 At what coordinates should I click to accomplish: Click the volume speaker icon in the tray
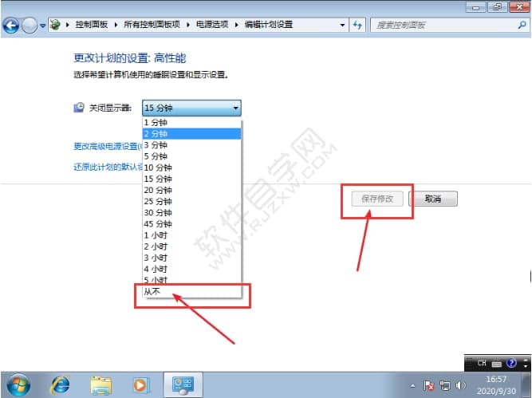pyautogui.click(x=462, y=384)
